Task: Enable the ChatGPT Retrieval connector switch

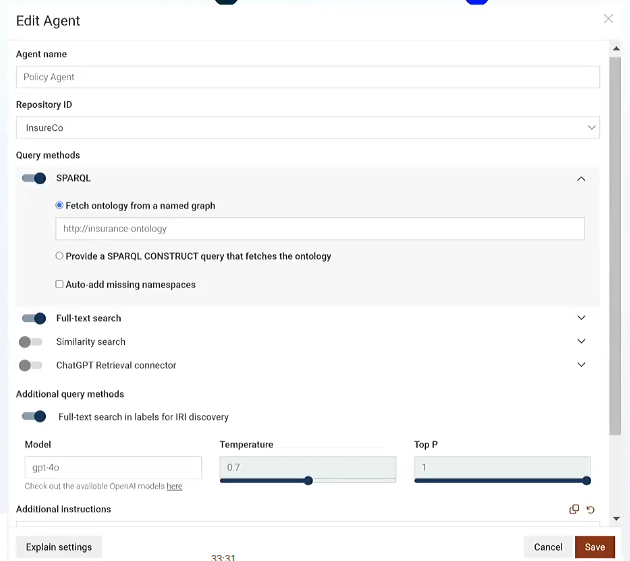Action: tap(31, 365)
